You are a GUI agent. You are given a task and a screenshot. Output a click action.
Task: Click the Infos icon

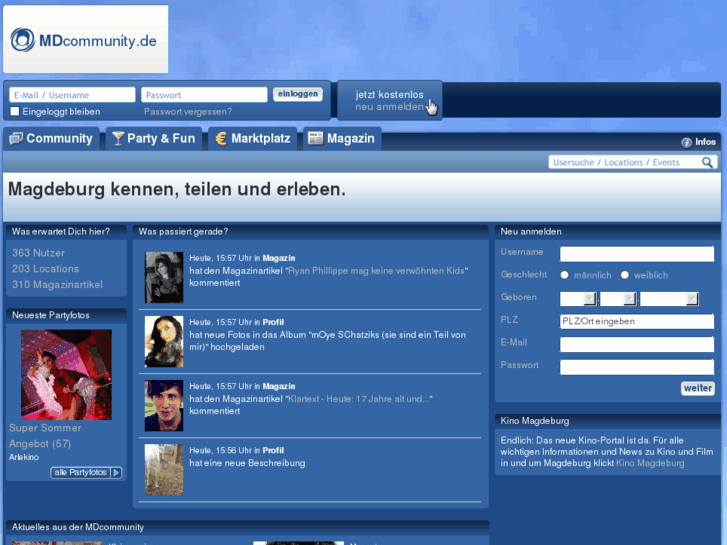(686, 142)
